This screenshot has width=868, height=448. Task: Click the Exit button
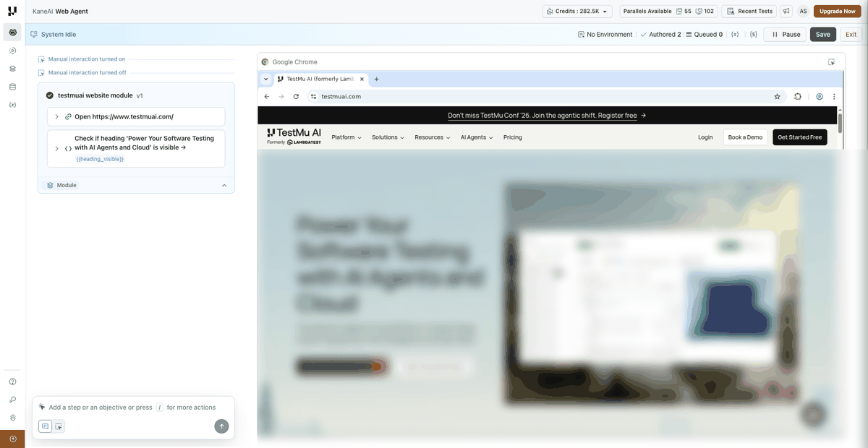851,35
